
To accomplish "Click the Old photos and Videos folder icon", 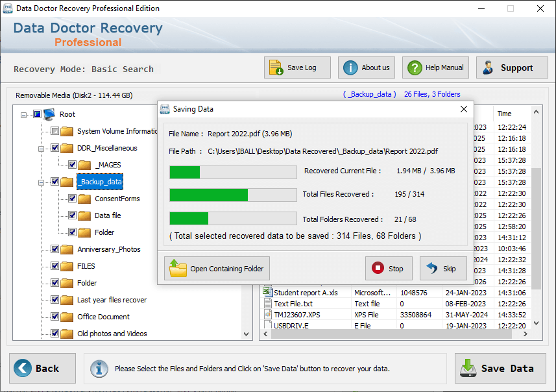I will coord(67,334).
